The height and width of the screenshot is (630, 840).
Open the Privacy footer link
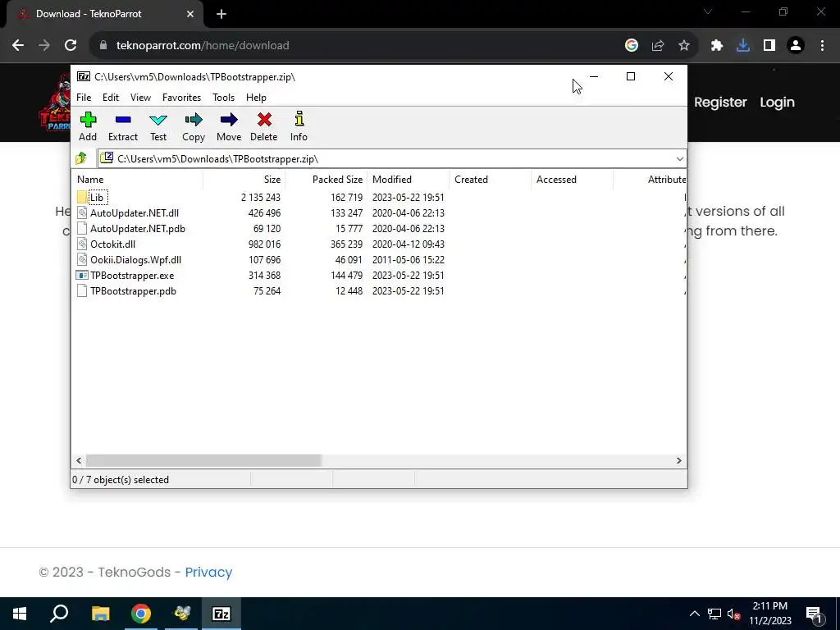pos(208,572)
